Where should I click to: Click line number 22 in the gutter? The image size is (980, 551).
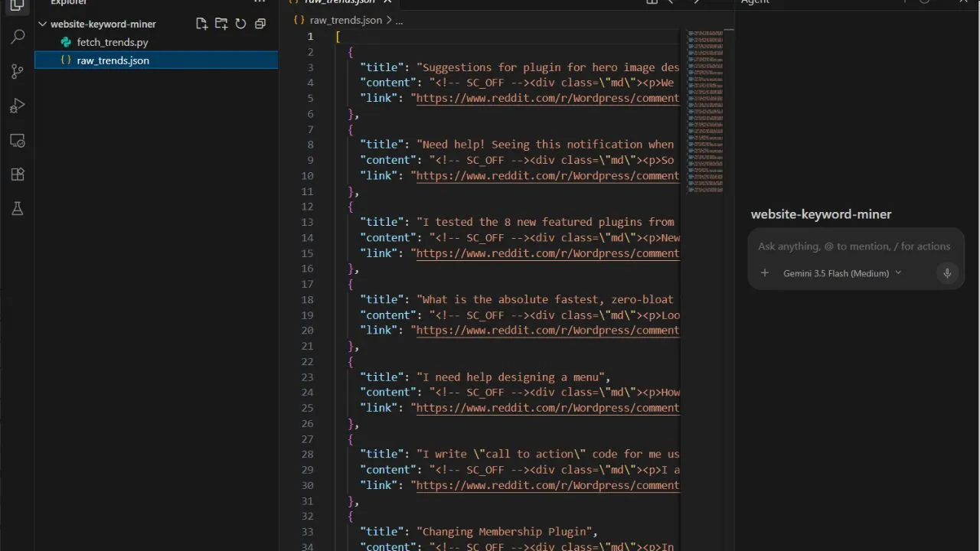(x=307, y=361)
